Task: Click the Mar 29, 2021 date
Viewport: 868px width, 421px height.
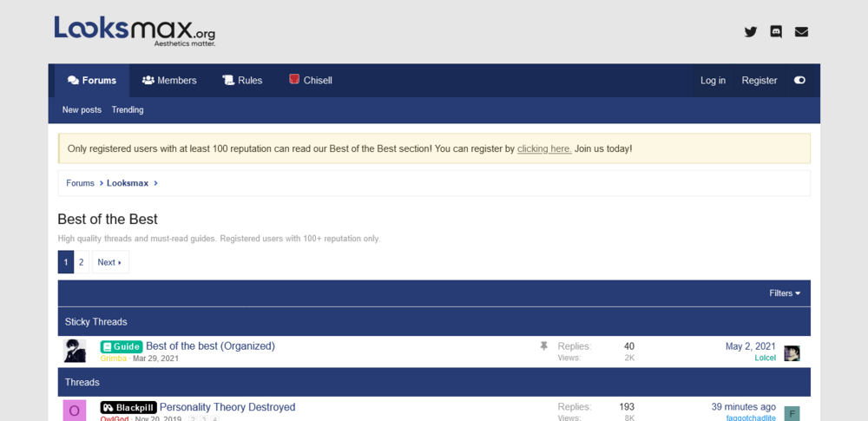Action: click(155, 359)
